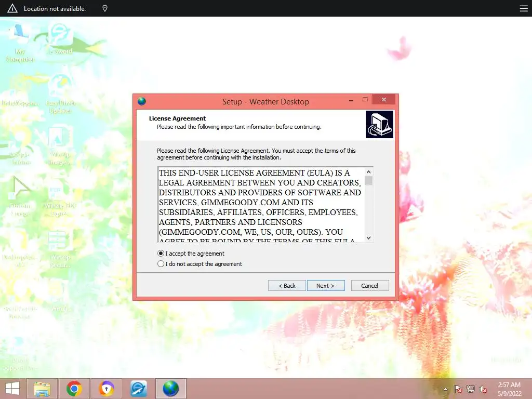Go back with the < Back button
Viewport: 532px width, 399px height.
pos(287,286)
